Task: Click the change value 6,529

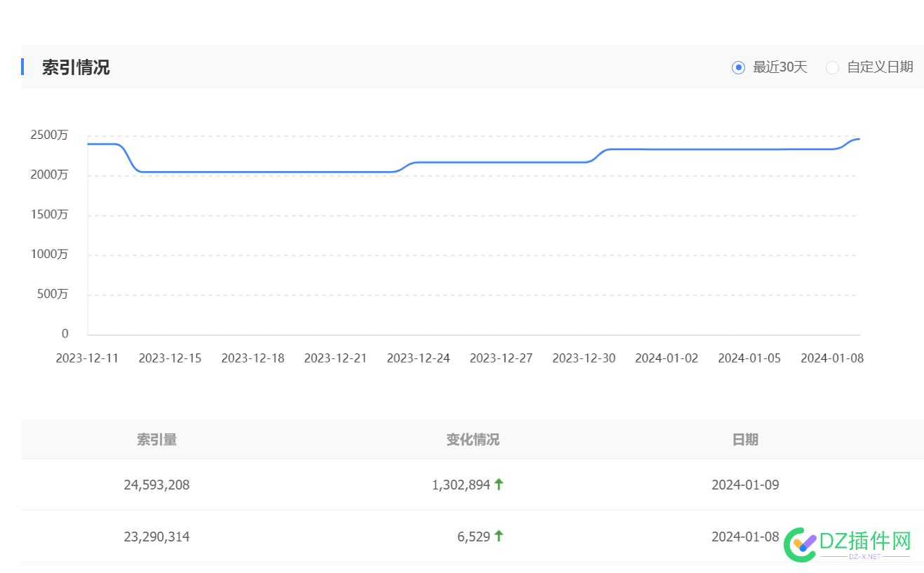Action: coord(474,537)
